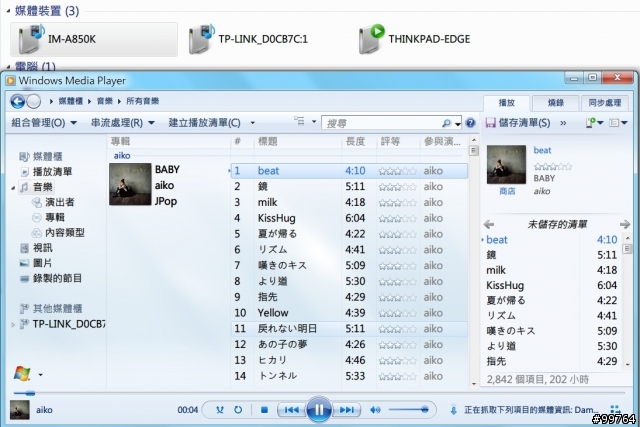640x427 pixels.
Task: Open the 建立播放清單(C) dropdown arrow
Action: 253,123
